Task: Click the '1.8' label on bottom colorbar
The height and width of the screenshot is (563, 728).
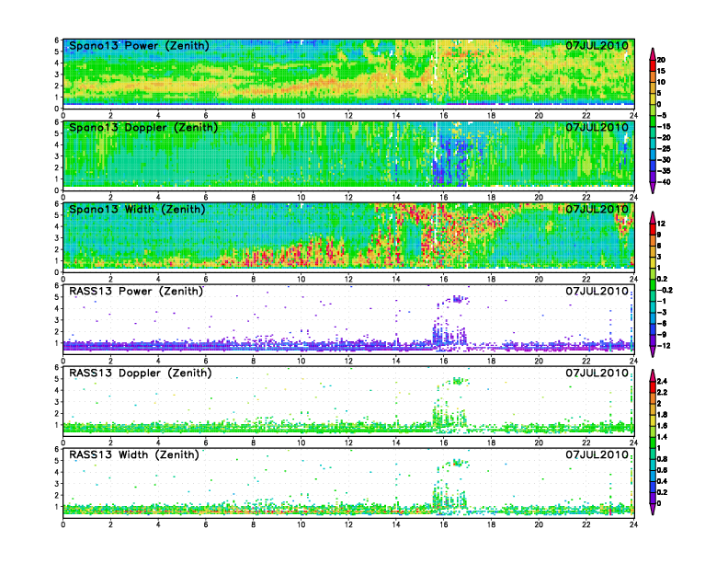Action: (662, 415)
